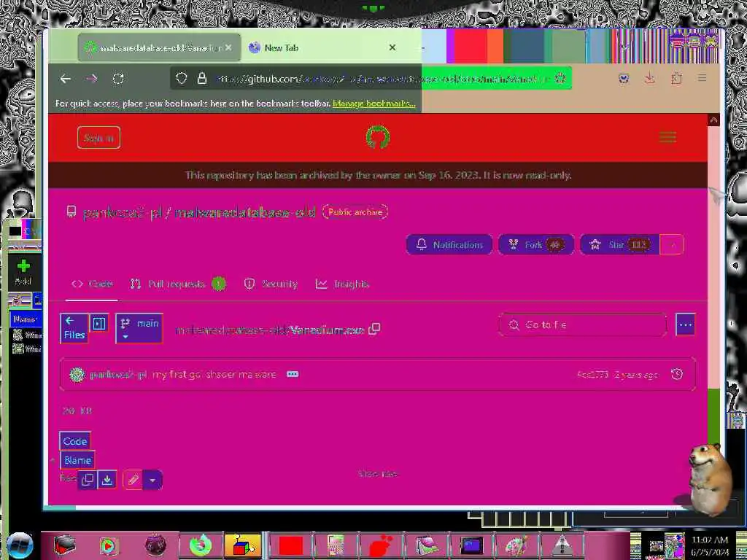The width and height of the screenshot is (747, 560).
Task: Open commit author name in commit row
Action: tap(118, 374)
